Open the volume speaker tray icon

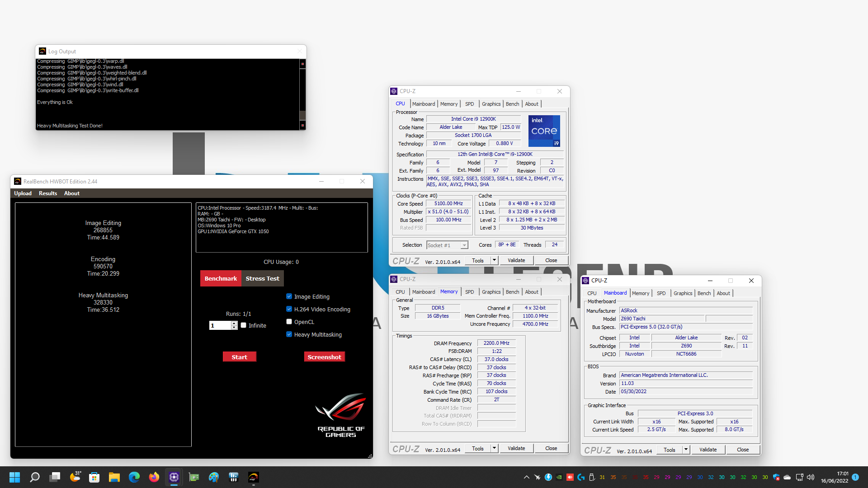811,477
